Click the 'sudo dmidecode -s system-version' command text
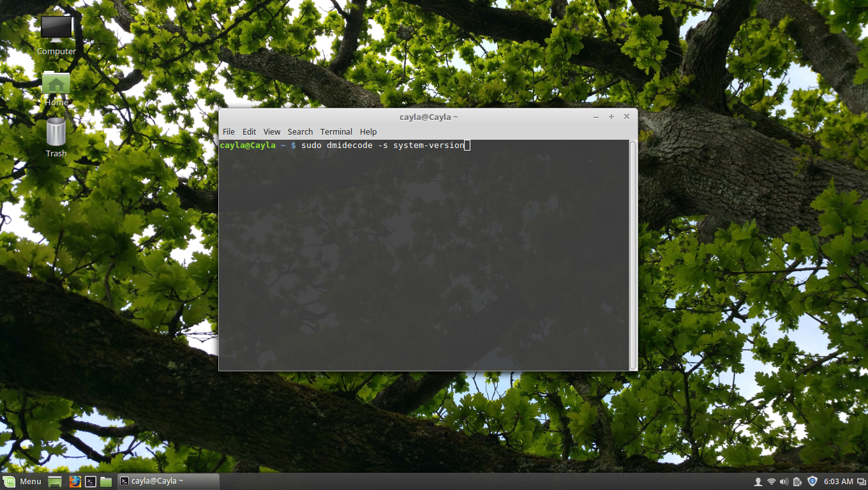This screenshot has width=868, height=490. [x=383, y=145]
